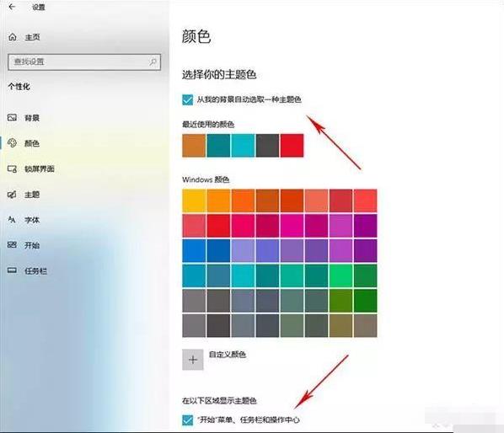Select the yellow-gold swatch in Windows colors
This screenshot has width=504, height=433.
(194, 200)
